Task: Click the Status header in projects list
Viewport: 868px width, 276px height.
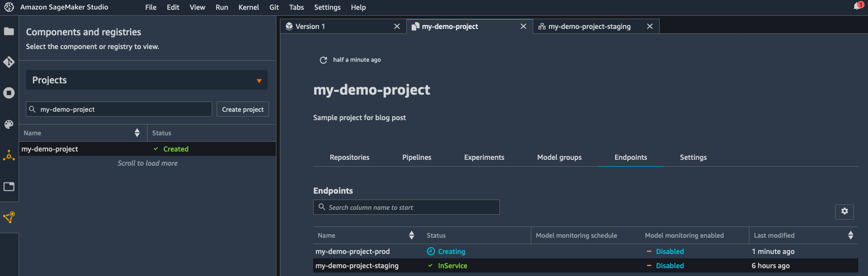Action: [162, 133]
